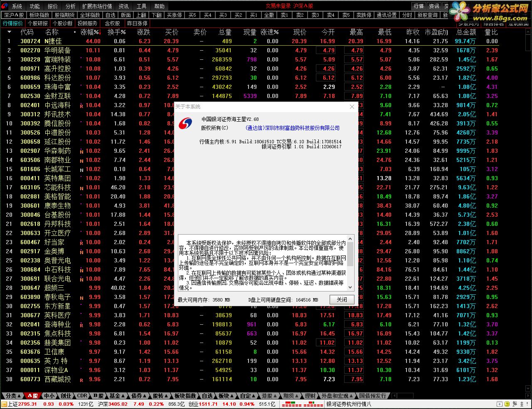Switch to the 个股研报 tab

coord(38,23)
